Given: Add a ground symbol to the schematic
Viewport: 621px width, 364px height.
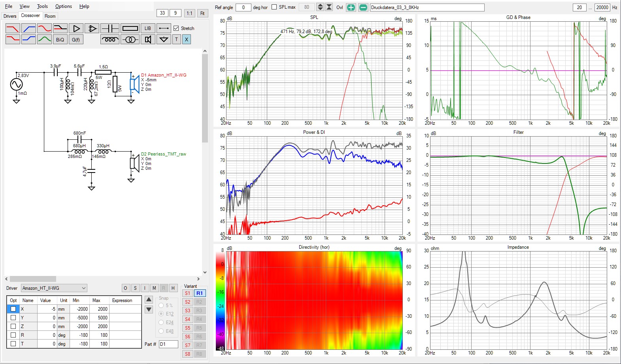Looking at the screenshot, I should click(163, 39).
